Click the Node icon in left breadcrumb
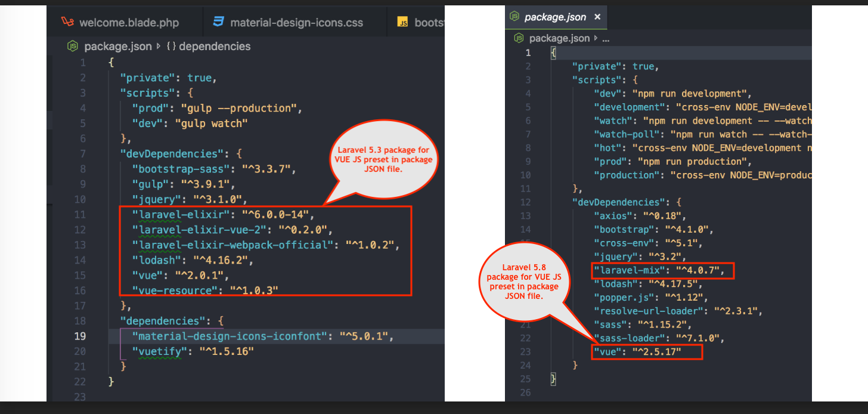This screenshot has width=868, height=414. (73, 46)
